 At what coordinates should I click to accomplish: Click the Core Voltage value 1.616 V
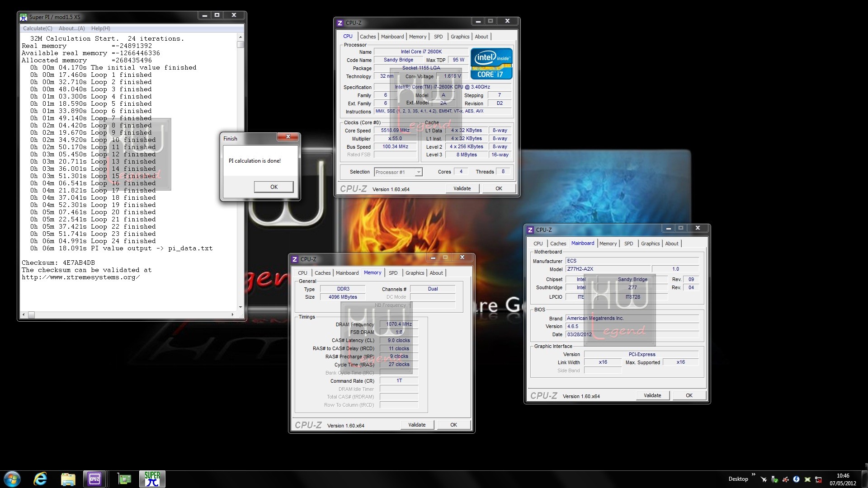(452, 76)
